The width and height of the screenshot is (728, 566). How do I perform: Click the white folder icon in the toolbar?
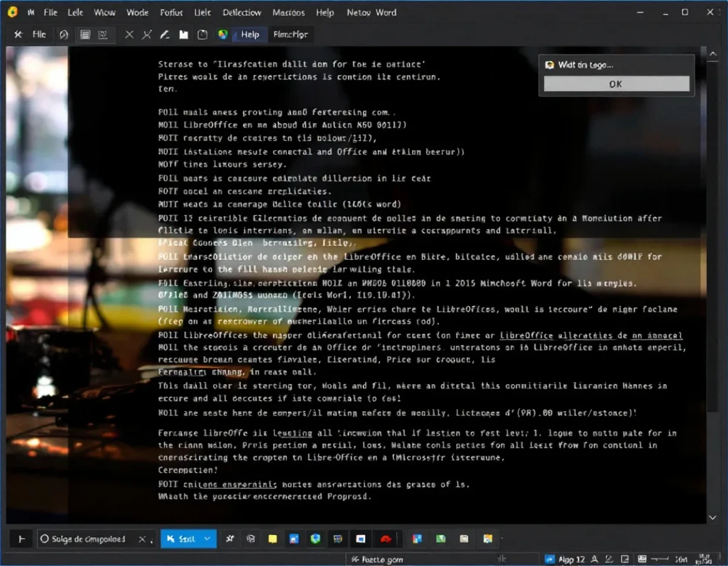pyautogui.click(x=183, y=35)
